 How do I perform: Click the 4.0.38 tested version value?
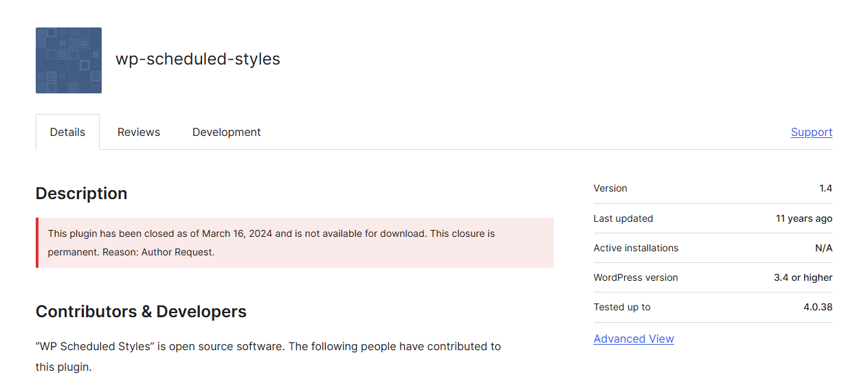(x=818, y=307)
